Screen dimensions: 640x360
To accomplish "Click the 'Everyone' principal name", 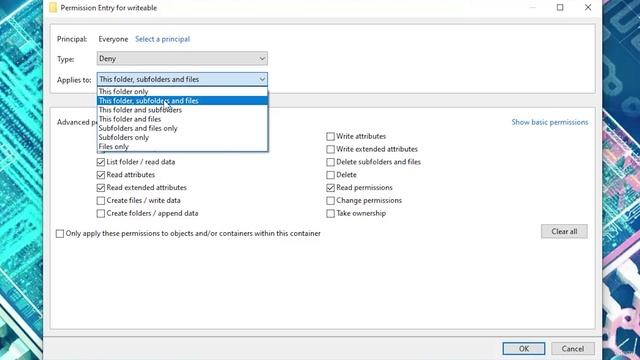I will tap(113, 39).
